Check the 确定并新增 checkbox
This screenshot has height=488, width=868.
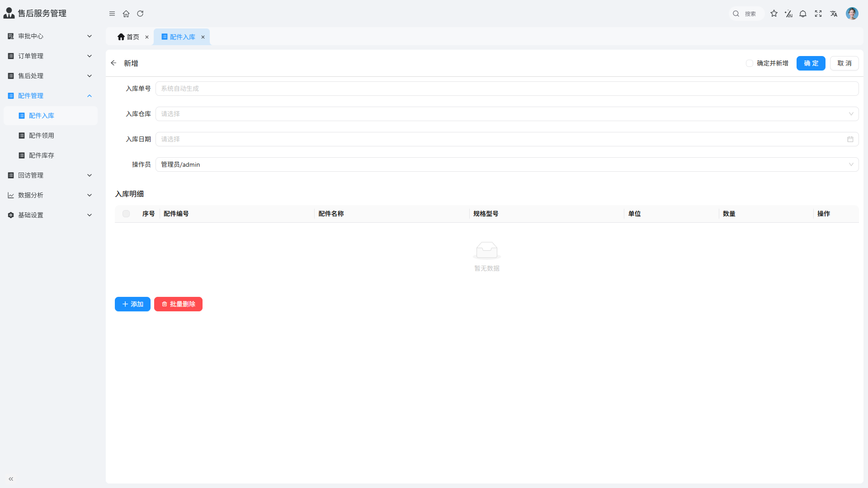(750, 63)
